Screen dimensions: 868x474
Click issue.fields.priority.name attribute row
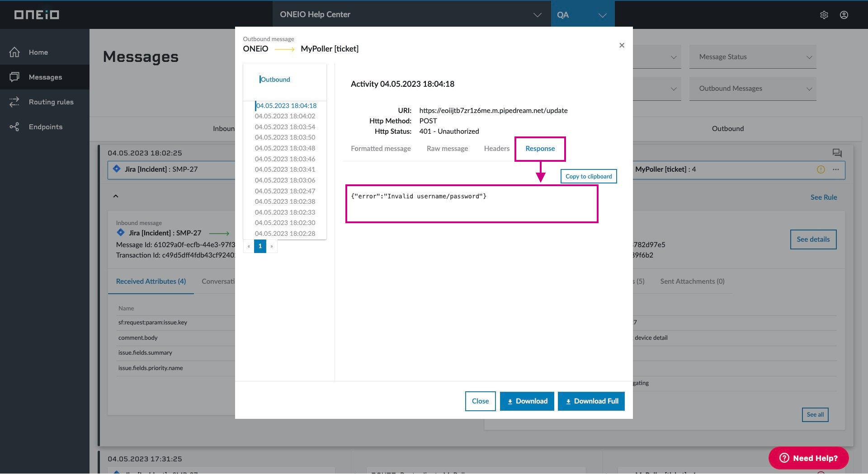pyautogui.click(x=176, y=368)
